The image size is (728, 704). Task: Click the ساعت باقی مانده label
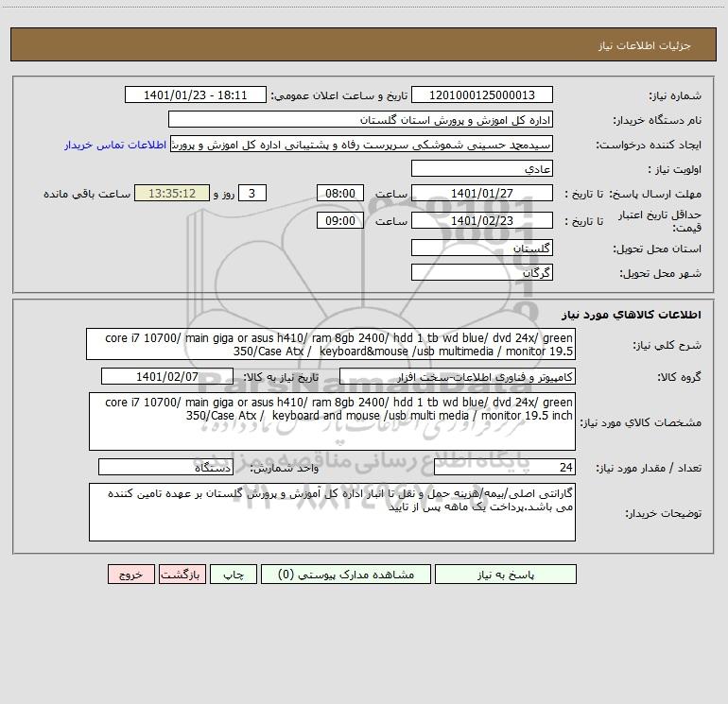pos(87,194)
